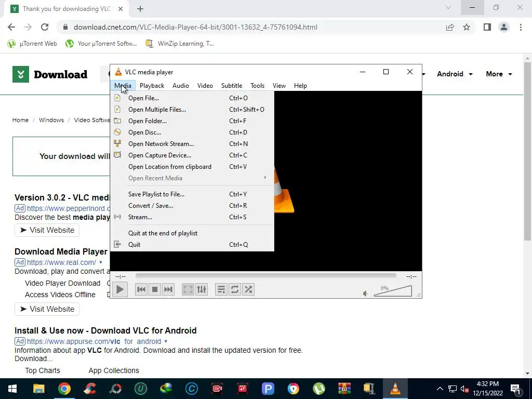Toggle VLC fullscreen button
The image size is (532, 399).
188,289
